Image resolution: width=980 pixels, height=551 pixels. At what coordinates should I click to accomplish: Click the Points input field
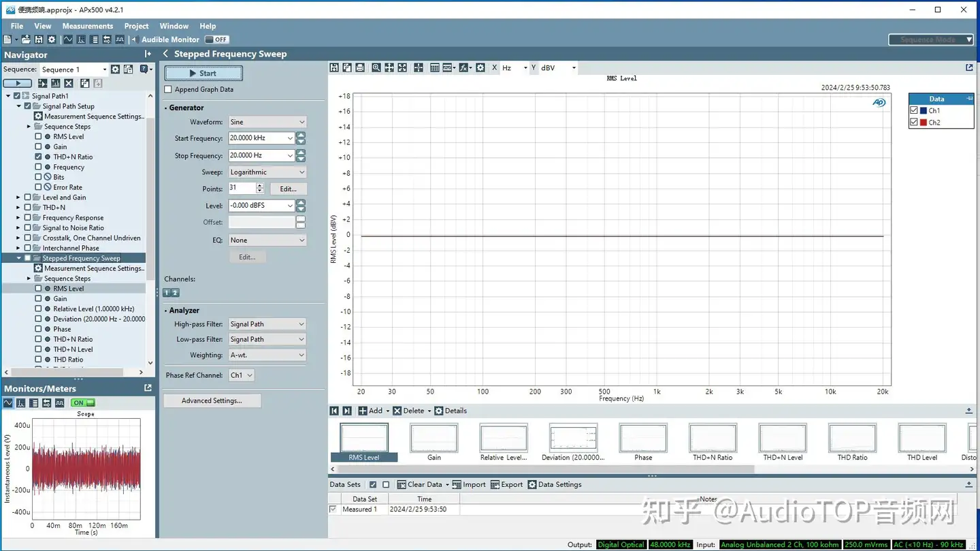pyautogui.click(x=242, y=188)
